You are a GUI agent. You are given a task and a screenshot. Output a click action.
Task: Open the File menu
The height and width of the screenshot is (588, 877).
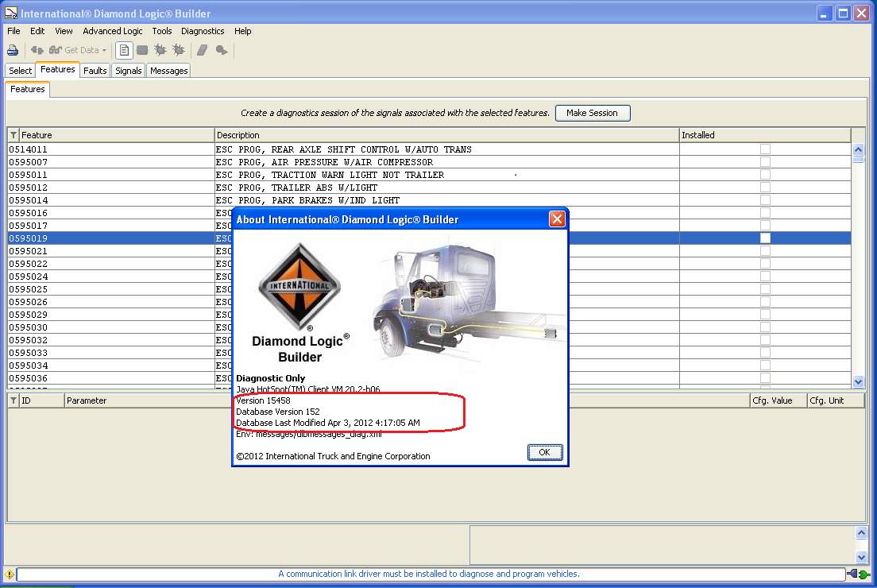(x=14, y=31)
